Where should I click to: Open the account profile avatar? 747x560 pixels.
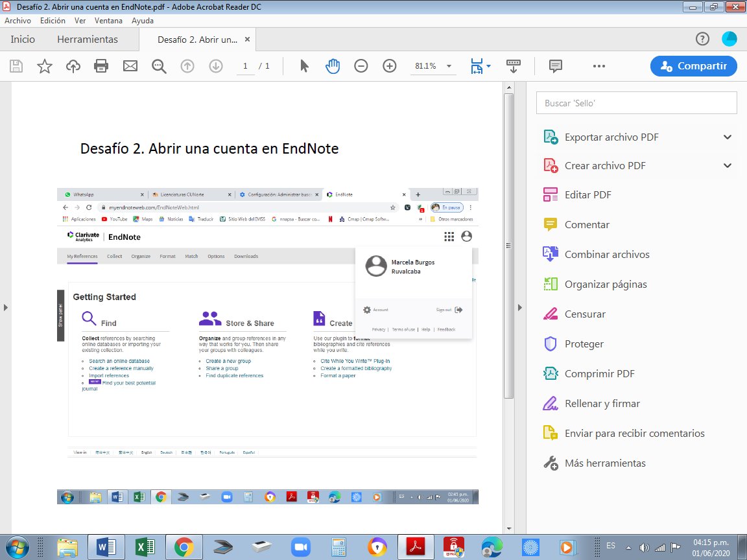click(x=729, y=39)
